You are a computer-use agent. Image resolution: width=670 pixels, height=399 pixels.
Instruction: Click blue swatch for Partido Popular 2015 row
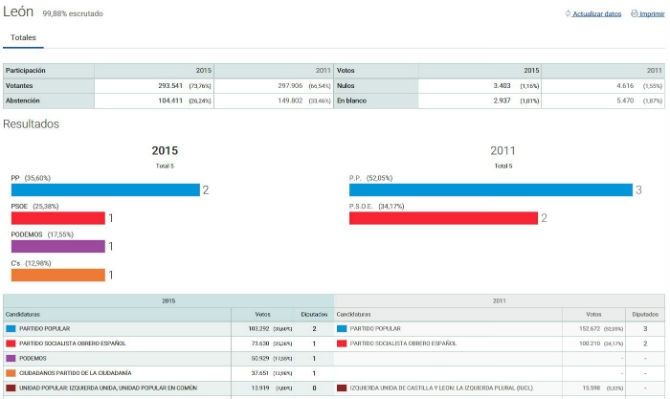[x=11, y=329]
